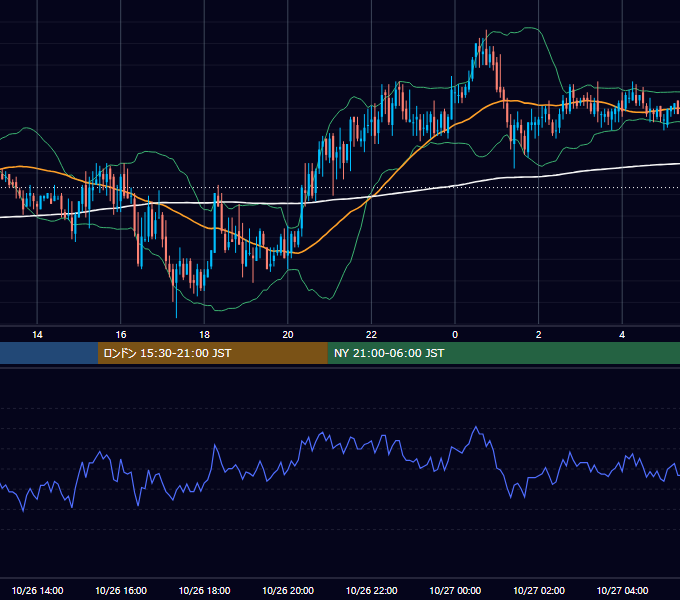Click the hour label 20 on the price chart axis

(288, 335)
